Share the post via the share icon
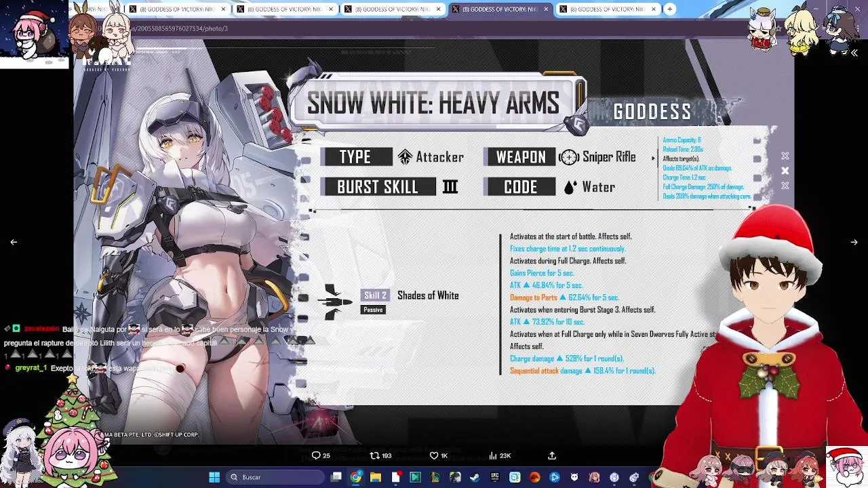 click(x=552, y=455)
